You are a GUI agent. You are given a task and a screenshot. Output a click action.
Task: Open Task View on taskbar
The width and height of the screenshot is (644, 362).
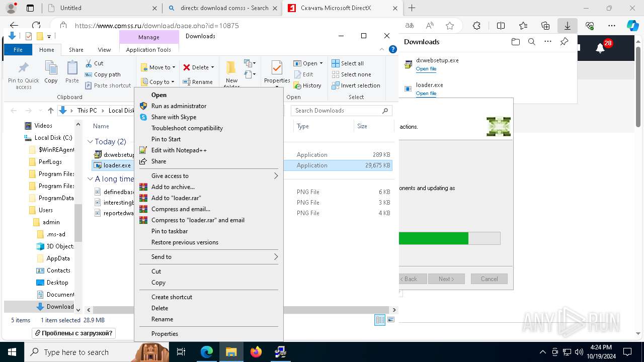coord(181,352)
